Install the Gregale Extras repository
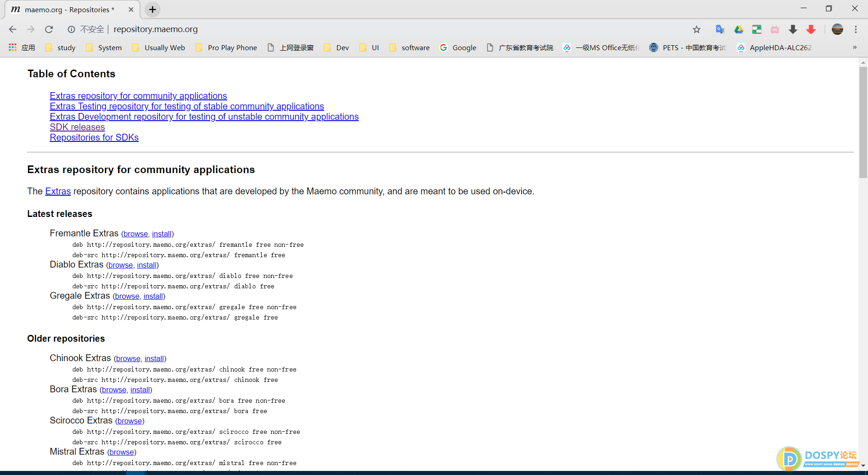Screen dimensions: 868x475 click(x=153, y=296)
